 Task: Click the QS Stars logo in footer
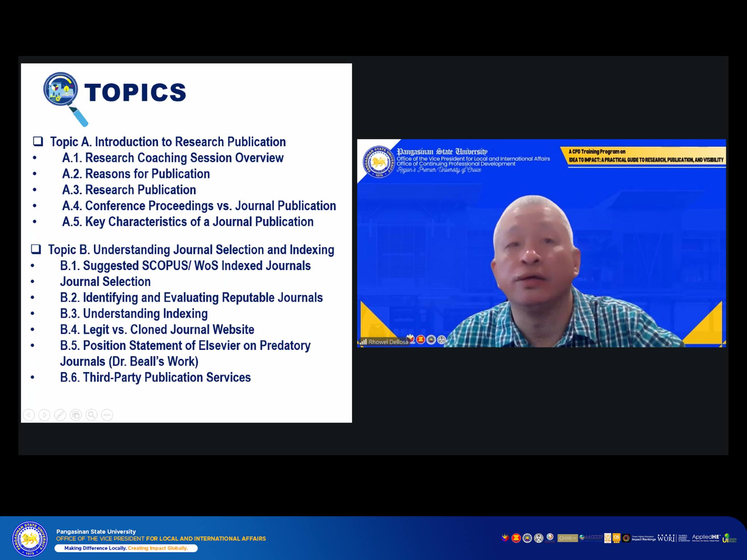616,538
